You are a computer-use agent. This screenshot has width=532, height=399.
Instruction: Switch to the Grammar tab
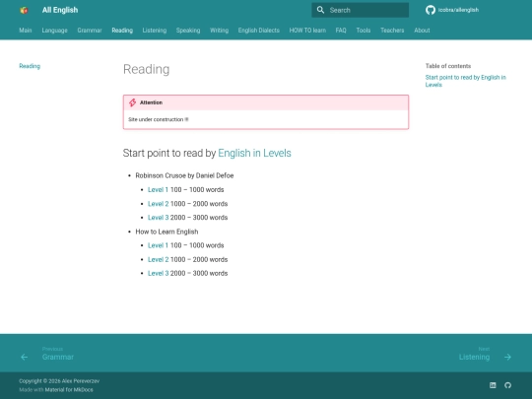[x=90, y=31]
